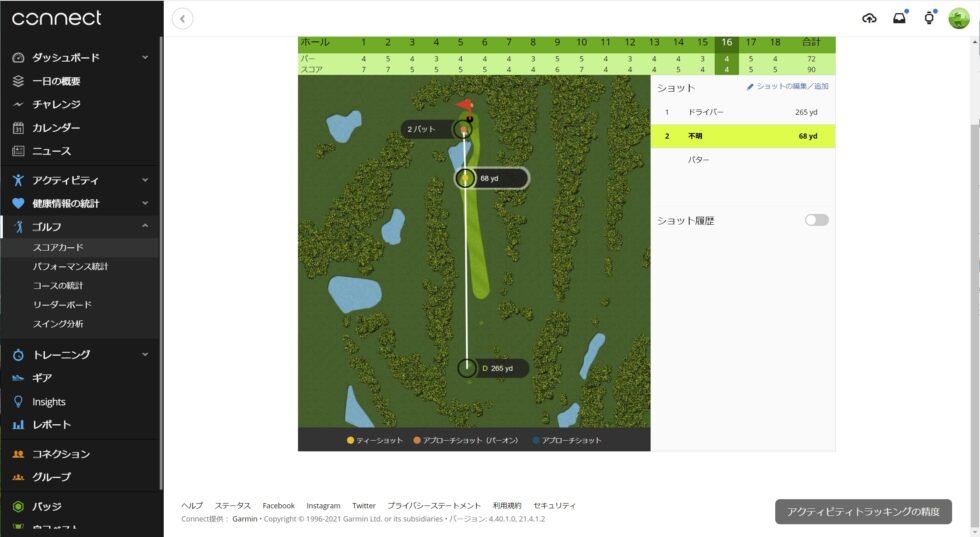Open スイング分析 in the golf submenu
The width and height of the screenshot is (980, 537).
58,324
